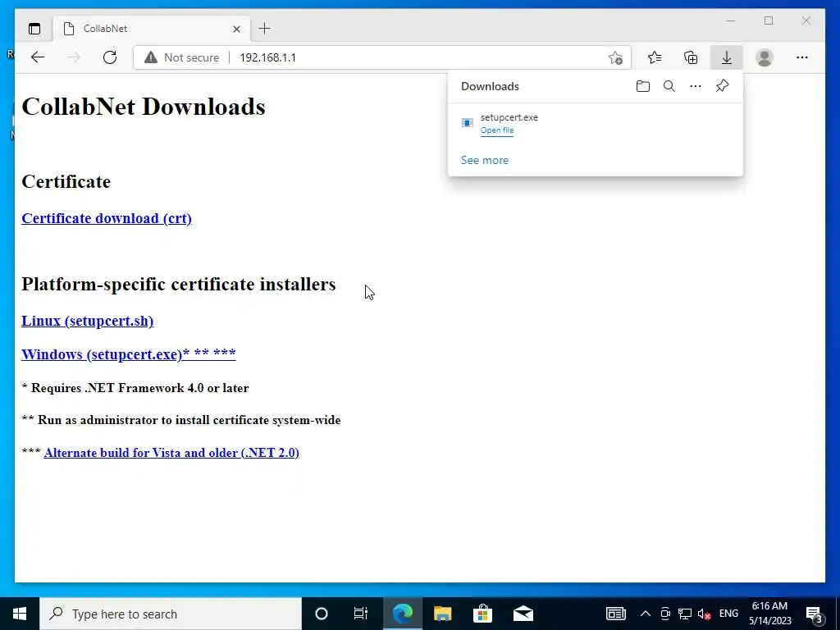Go back to previous page
The height and width of the screenshot is (630, 840).
[x=38, y=57]
